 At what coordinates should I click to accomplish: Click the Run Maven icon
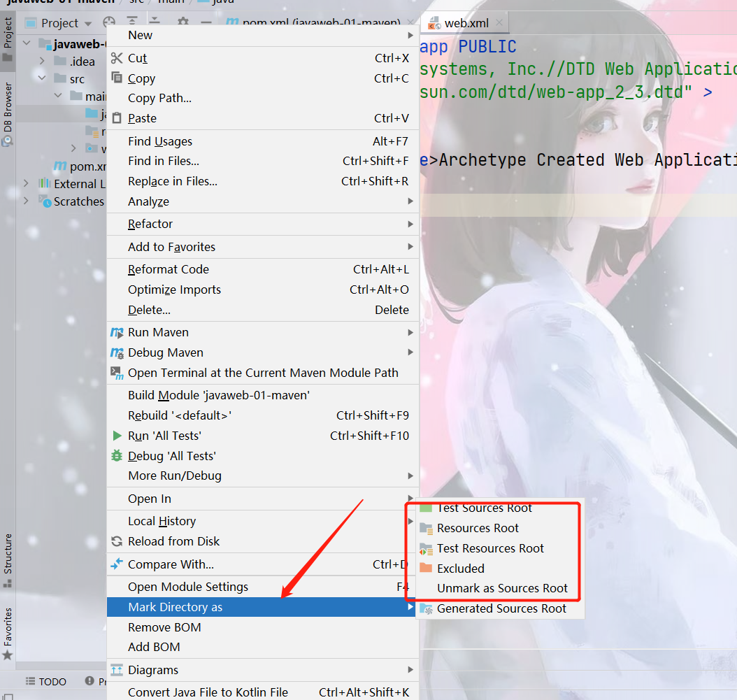(117, 332)
